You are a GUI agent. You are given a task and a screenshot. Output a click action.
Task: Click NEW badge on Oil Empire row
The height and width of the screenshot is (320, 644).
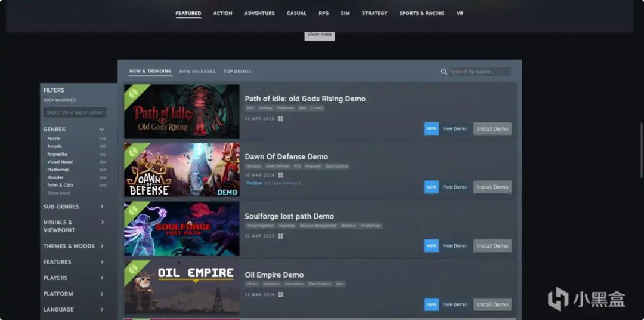point(431,304)
